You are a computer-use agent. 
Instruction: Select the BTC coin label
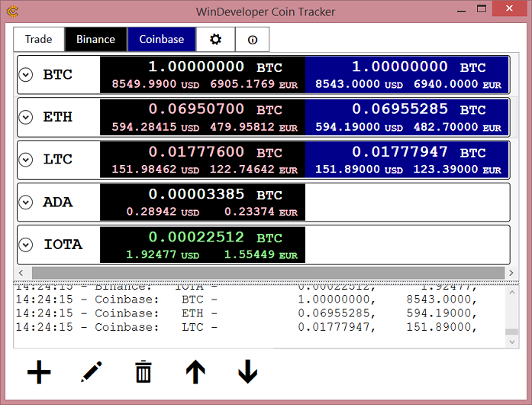(58, 75)
